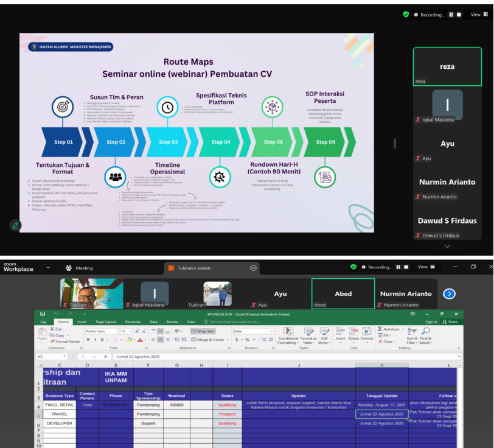Viewport: 494px width, 448px height.
Task: Show more participants below Dawud S Firdaus
Action: pyautogui.click(x=447, y=247)
